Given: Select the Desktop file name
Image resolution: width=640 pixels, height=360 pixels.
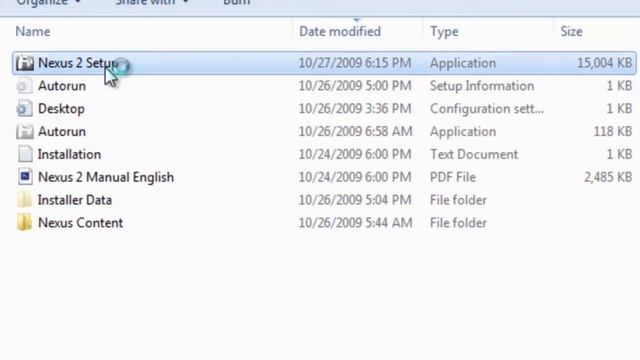Looking at the screenshot, I should click(61, 109).
